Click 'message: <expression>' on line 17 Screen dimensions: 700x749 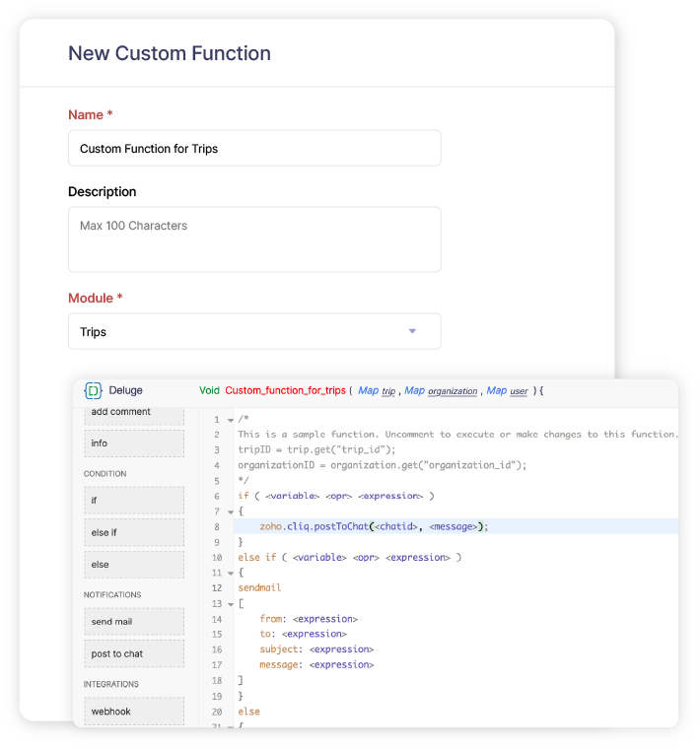coord(316,665)
